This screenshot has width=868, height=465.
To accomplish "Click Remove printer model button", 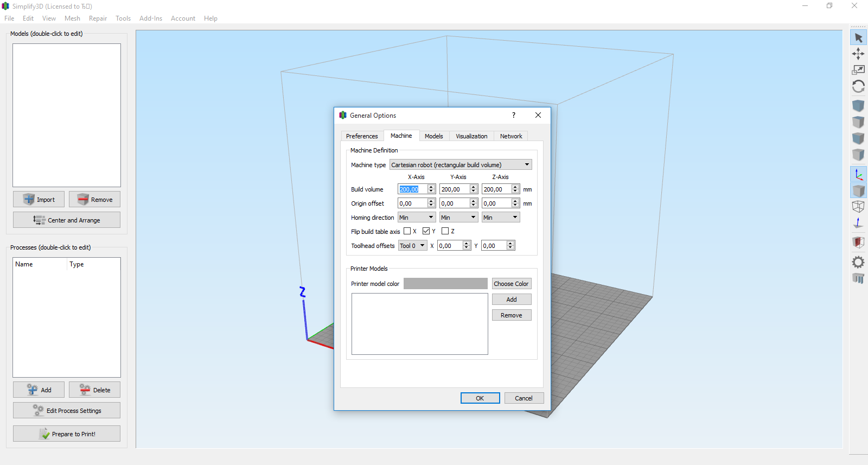I will [x=512, y=315].
